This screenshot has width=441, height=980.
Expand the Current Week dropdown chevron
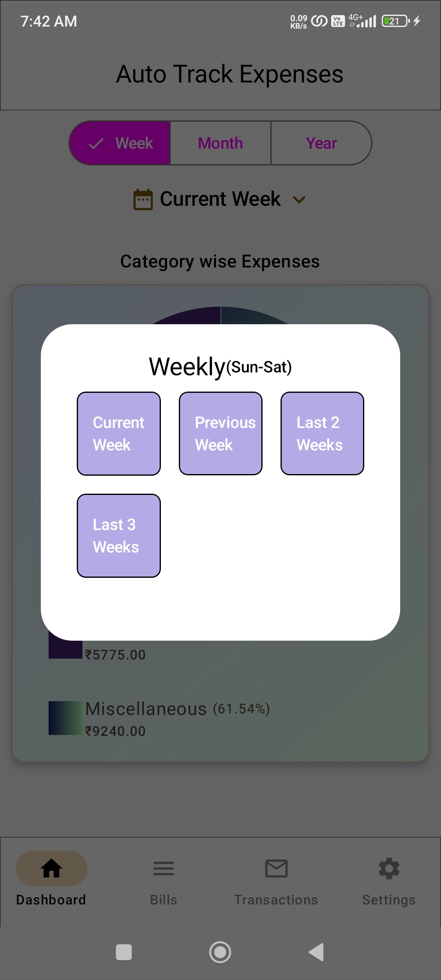pyautogui.click(x=299, y=200)
